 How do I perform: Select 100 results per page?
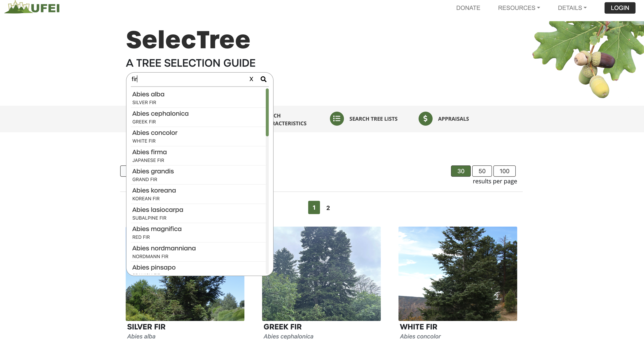tap(504, 171)
